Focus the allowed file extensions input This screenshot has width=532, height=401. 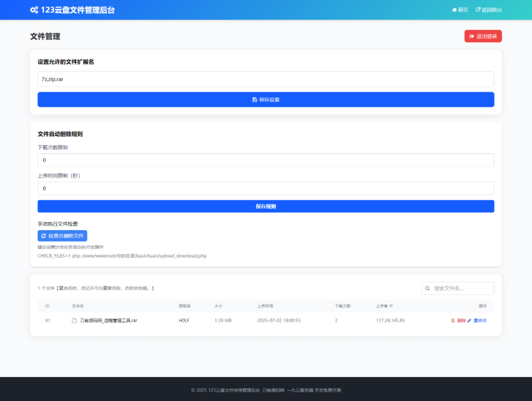point(265,79)
